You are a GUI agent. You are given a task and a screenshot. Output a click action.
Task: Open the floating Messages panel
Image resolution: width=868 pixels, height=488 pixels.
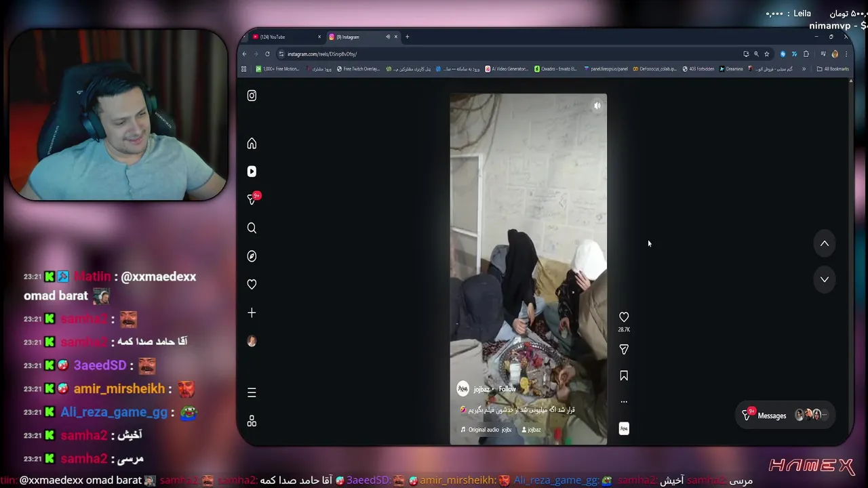(x=785, y=415)
